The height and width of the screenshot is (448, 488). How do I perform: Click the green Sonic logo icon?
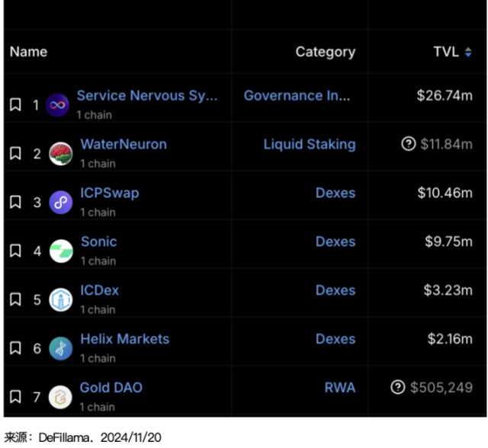pyautogui.click(x=61, y=251)
